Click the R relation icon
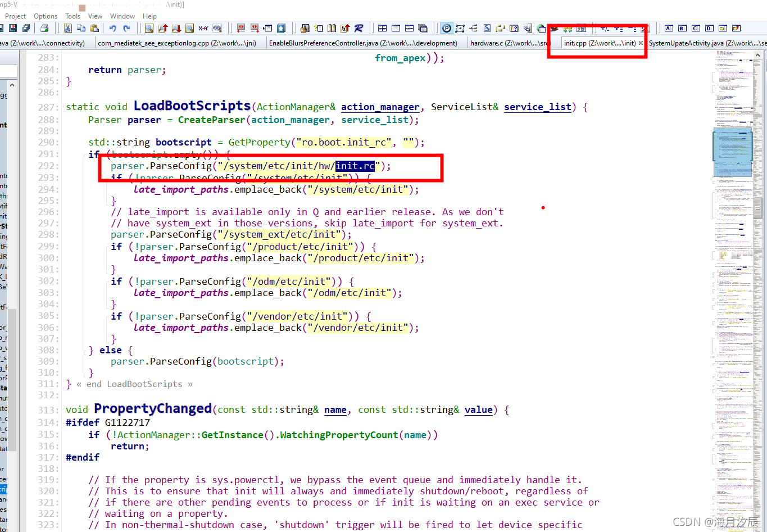The width and height of the screenshot is (767, 532). tap(358, 28)
